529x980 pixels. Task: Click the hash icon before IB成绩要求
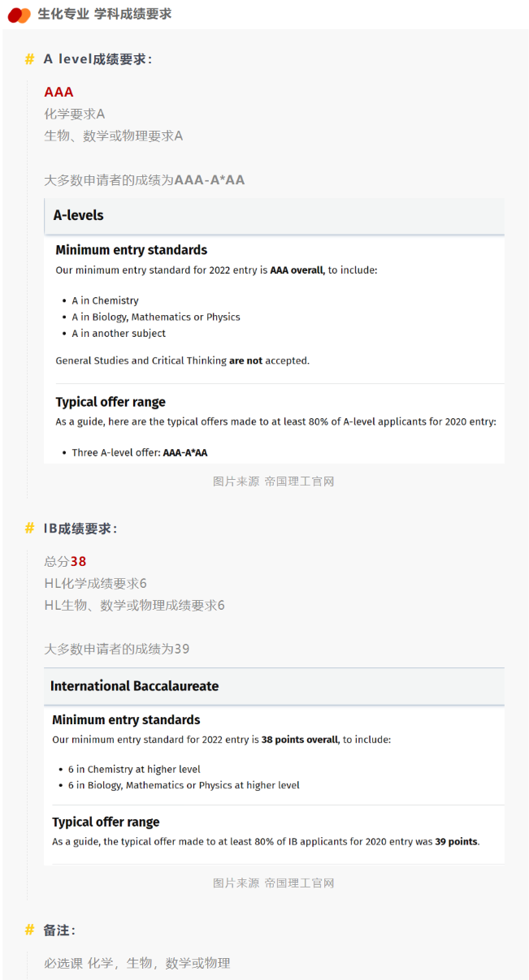(x=30, y=529)
